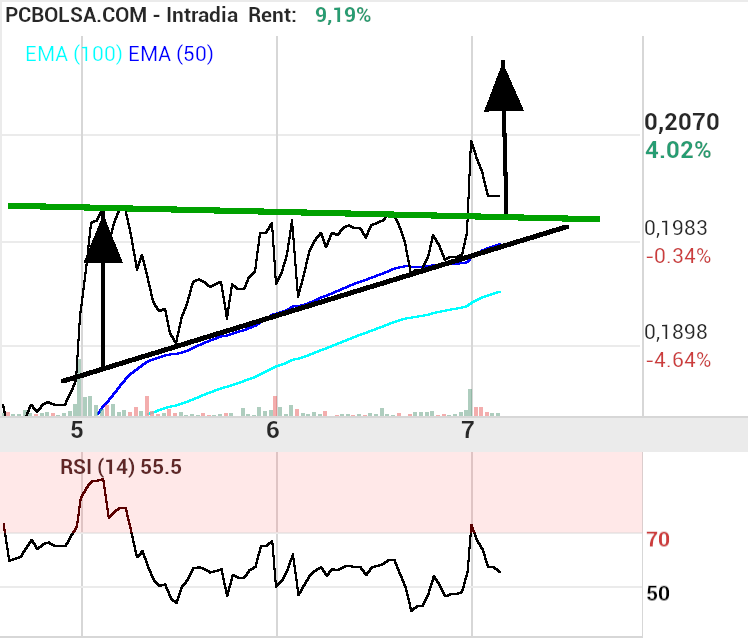Screen dimensions: 748x638
Task: Click the red -4.64% change label
Action: pyautogui.click(x=678, y=360)
